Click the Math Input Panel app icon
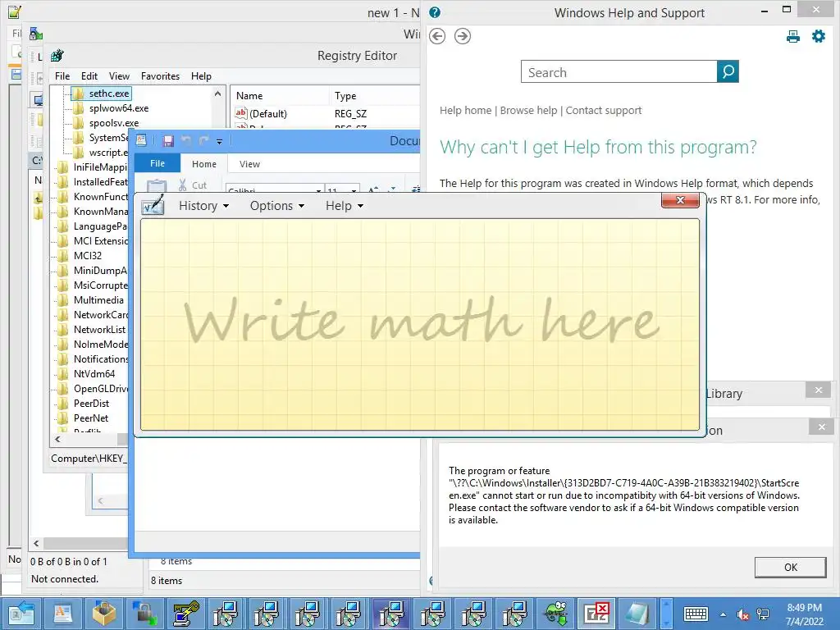The width and height of the screenshot is (840, 630). coord(153,205)
